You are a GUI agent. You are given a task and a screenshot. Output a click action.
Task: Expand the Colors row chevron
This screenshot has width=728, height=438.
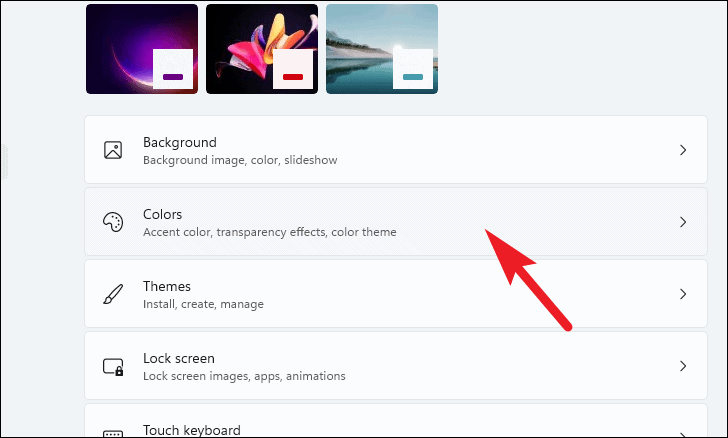point(683,222)
